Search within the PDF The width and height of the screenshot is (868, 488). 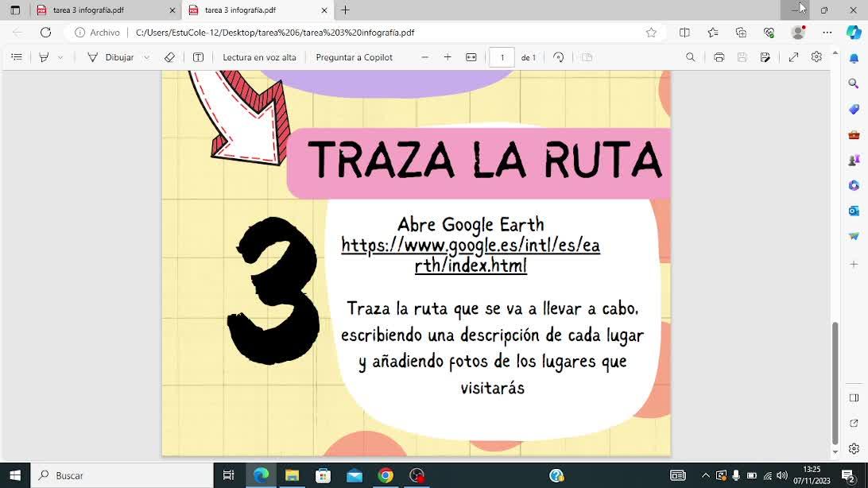pyautogui.click(x=690, y=57)
